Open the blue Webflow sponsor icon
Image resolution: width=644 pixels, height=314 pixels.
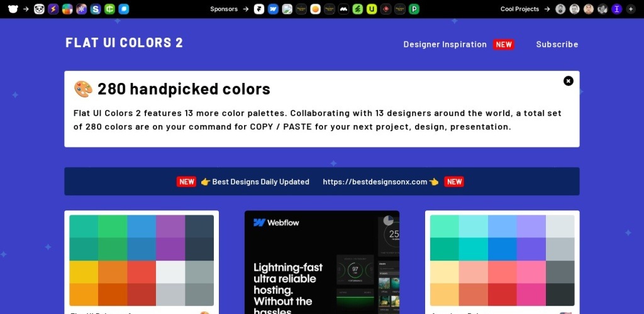point(273,9)
